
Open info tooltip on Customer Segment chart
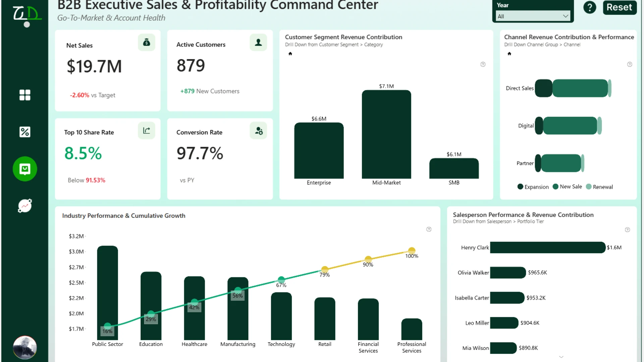pos(483,64)
